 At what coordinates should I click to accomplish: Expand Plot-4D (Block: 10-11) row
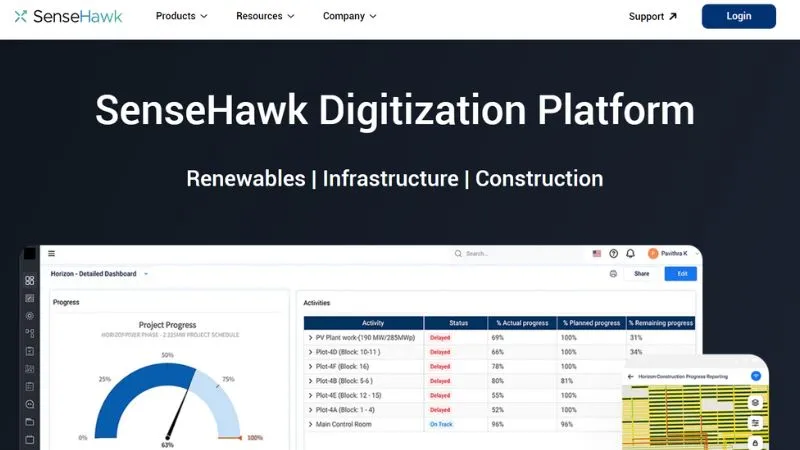click(x=310, y=352)
